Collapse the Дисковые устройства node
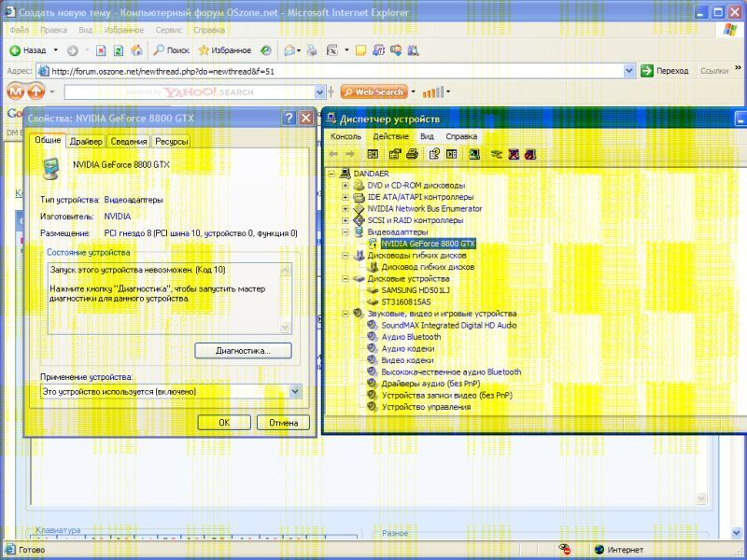747x560 pixels. (345, 278)
